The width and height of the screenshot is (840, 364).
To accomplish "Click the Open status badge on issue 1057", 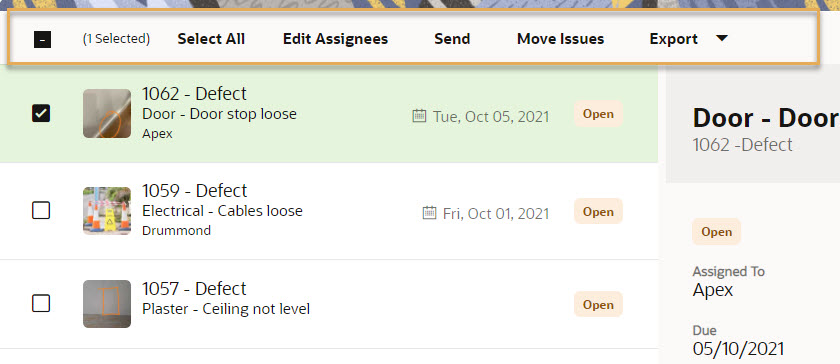I will (598, 304).
